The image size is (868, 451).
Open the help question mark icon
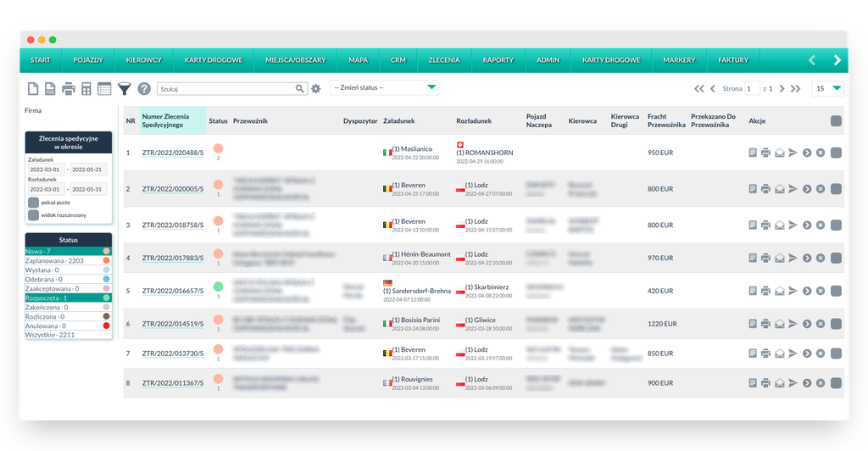[x=144, y=88]
